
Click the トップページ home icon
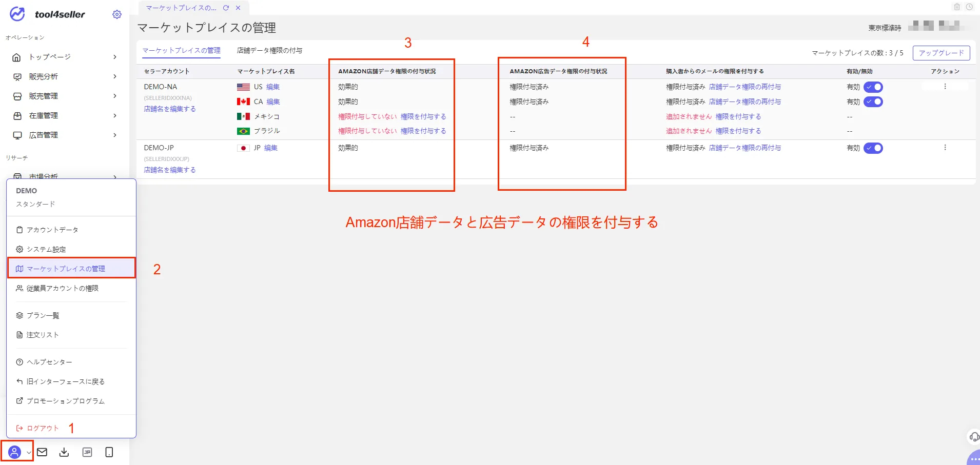click(17, 57)
